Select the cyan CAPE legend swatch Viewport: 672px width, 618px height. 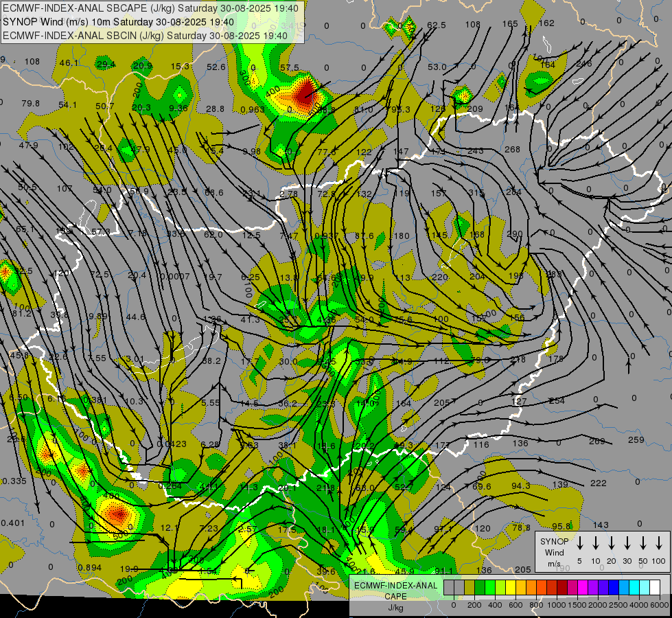(634, 588)
